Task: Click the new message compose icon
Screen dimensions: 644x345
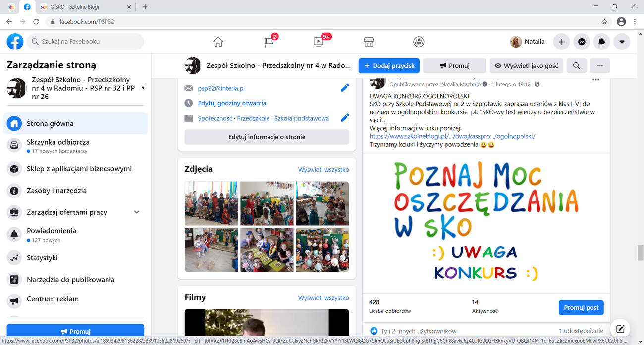Action: pos(620,328)
